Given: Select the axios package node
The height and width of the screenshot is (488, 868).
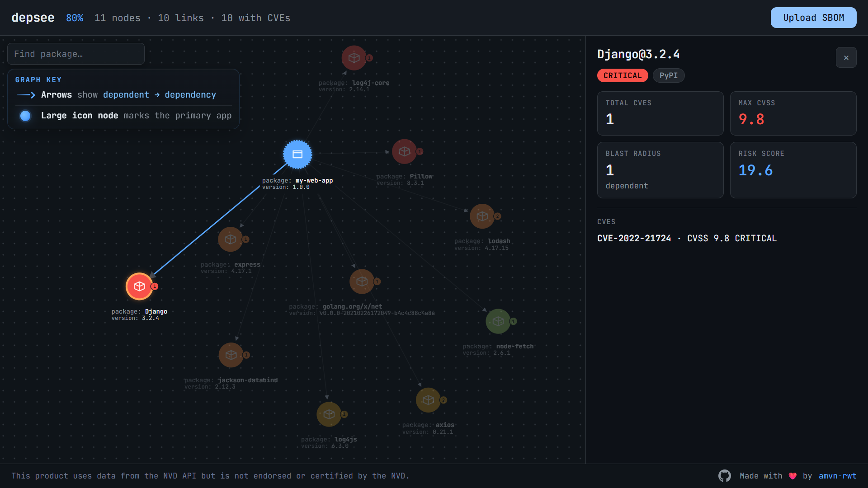Looking at the screenshot, I should [428, 400].
